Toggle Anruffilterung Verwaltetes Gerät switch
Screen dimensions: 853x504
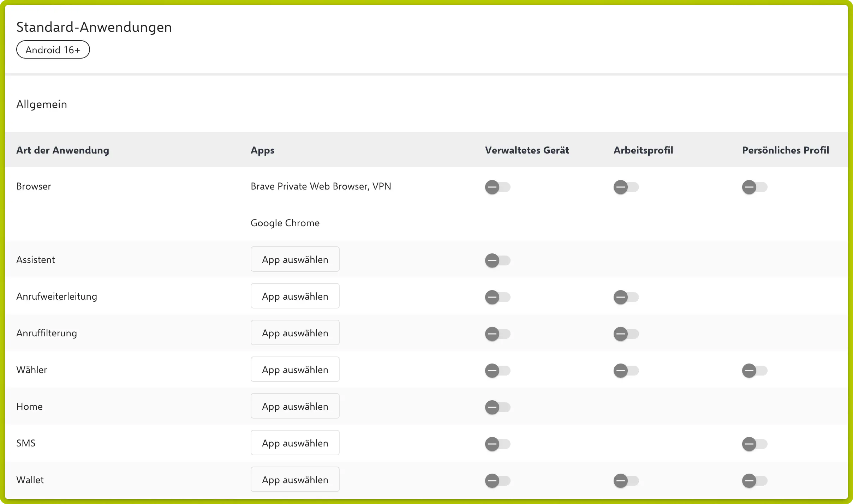click(x=497, y=334)
